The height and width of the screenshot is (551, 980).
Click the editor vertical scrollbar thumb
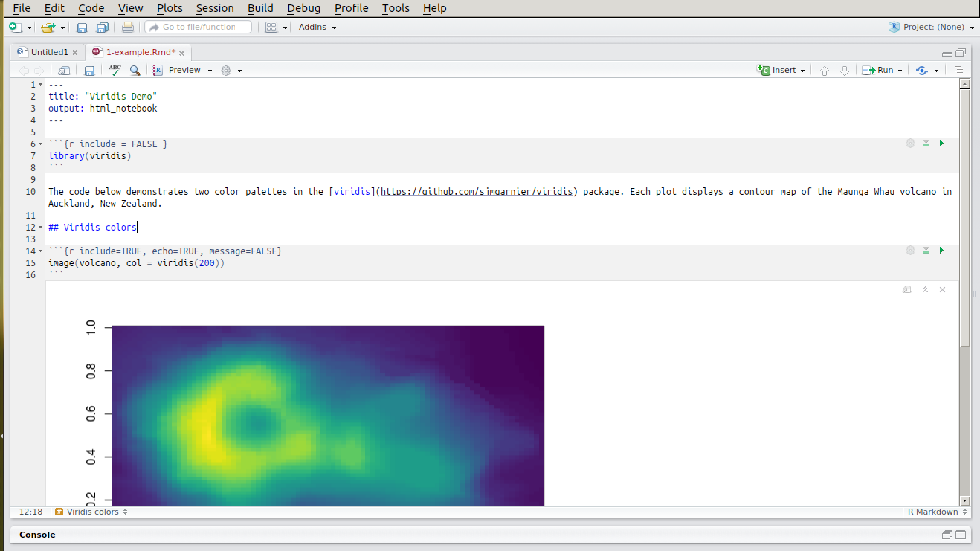(964, 217)
